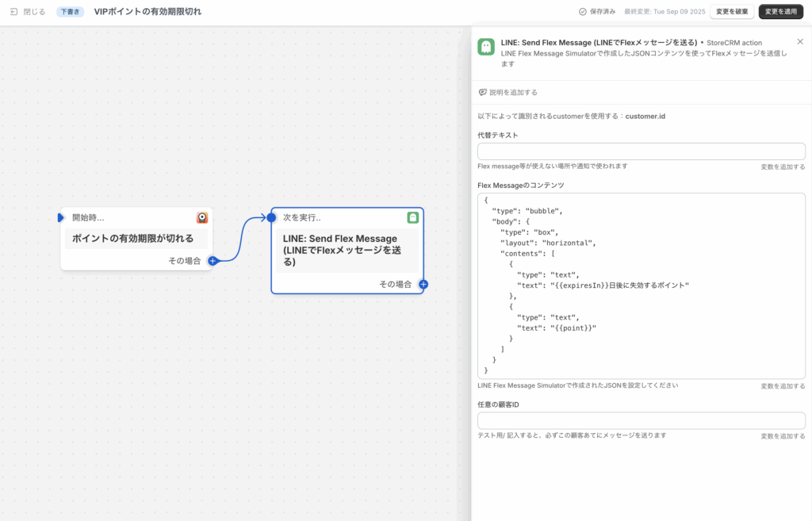Click 説明を追加する to add a description

coord(512,92)
